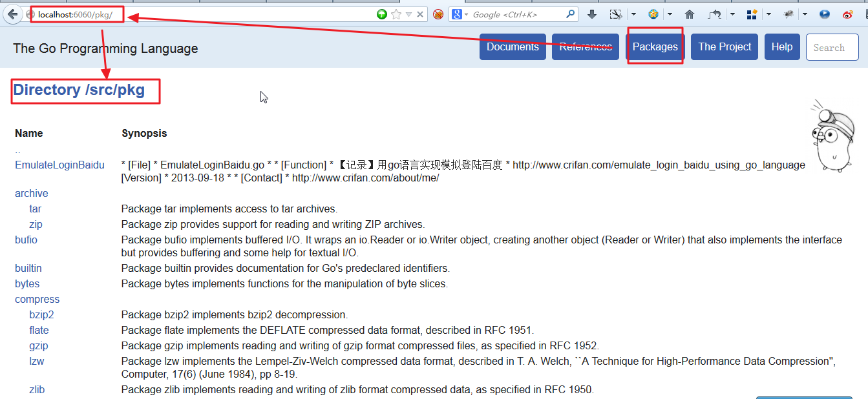Image resolution: width=868 pixels, height=399 pixels.
Task: Stop loading with the X button in address bar
Action: tap(420, 14)
